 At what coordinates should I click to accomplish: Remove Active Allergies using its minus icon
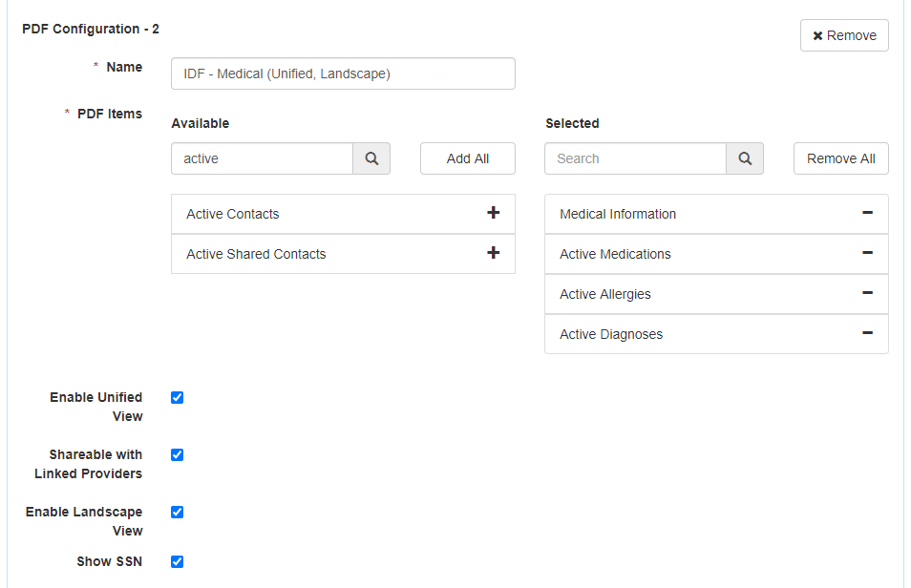866,293
